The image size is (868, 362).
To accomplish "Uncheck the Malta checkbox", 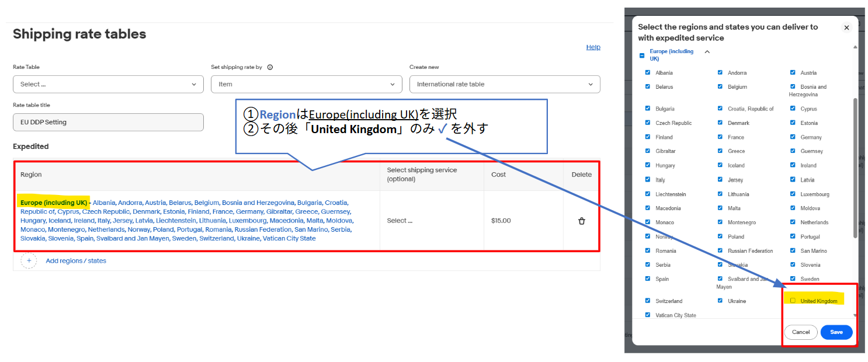I will tap(720, 208).
